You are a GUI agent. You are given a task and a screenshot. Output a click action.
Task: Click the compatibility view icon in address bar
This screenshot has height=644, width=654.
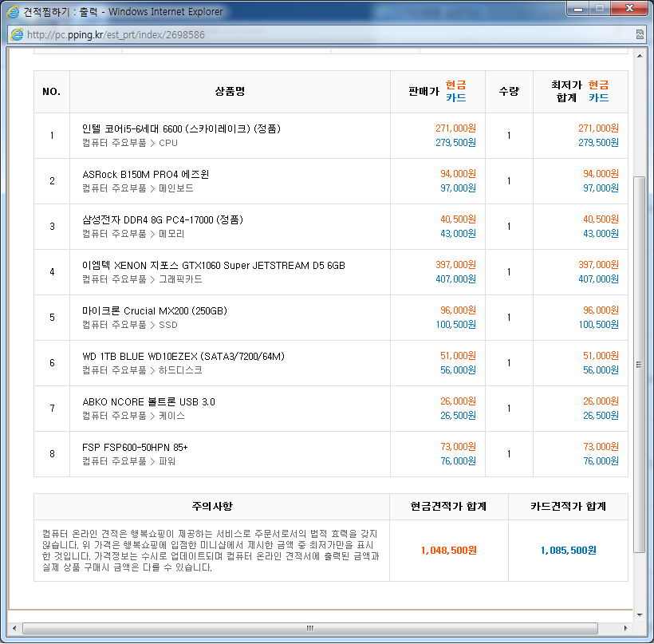640,34
